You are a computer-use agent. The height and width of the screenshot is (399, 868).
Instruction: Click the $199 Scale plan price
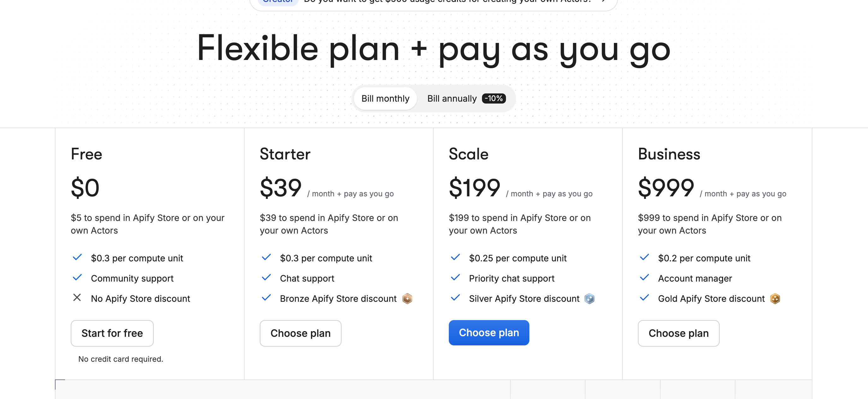pyautogui.click(x=474, y=188)
